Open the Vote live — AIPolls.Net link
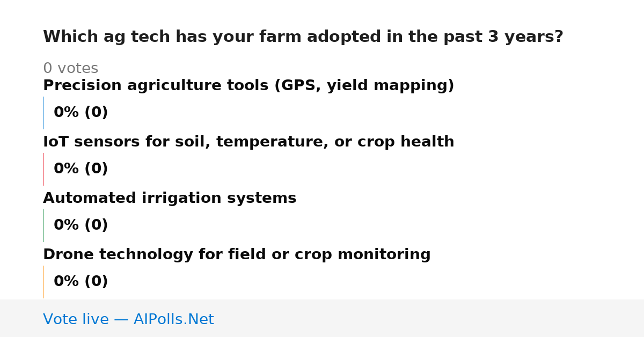Viewport: 644px width, 337px height. (128, 319)
